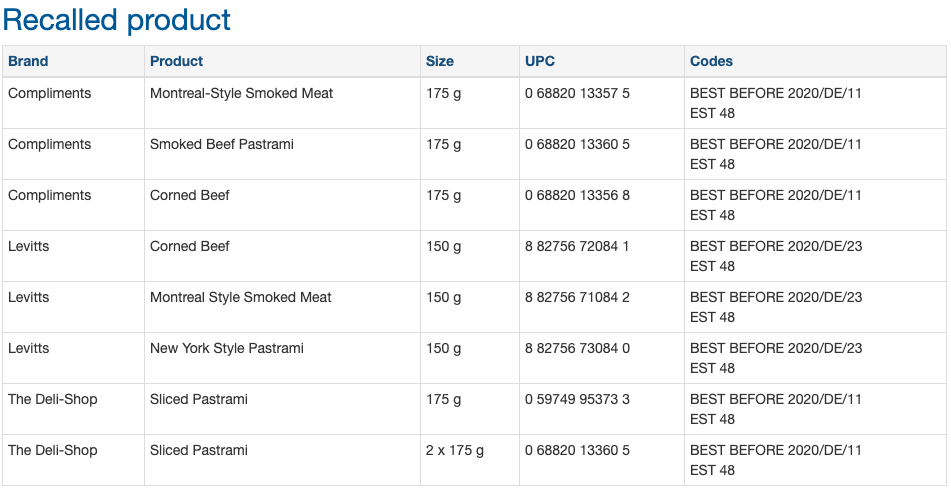The width and height of the screenshot is (951, 493).
Task: Select UPC 0 68820 13357 5
Action: pyautogui.click(x=577, y=93)
